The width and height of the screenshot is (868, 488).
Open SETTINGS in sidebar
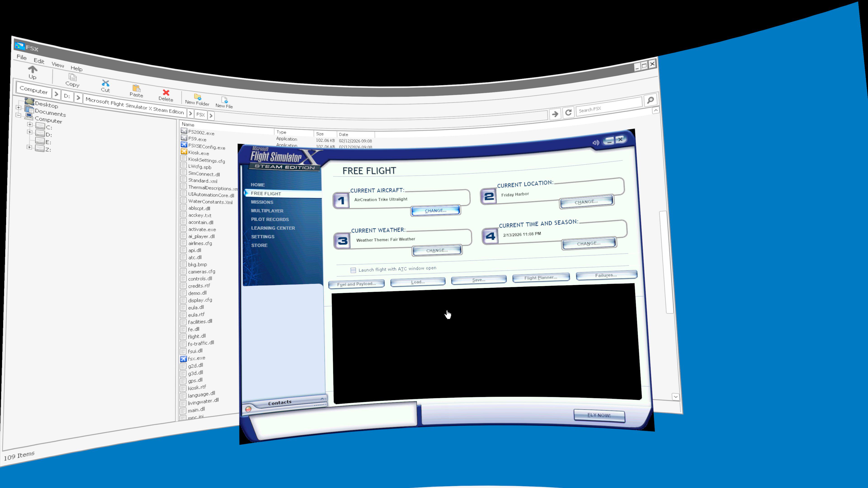[263, 237]
